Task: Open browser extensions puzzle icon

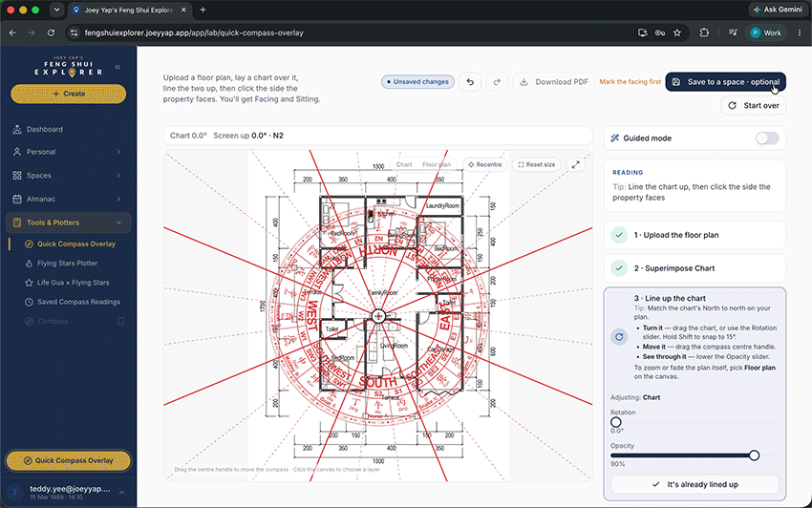Action: pyautogui.click(x=704, y=32)
